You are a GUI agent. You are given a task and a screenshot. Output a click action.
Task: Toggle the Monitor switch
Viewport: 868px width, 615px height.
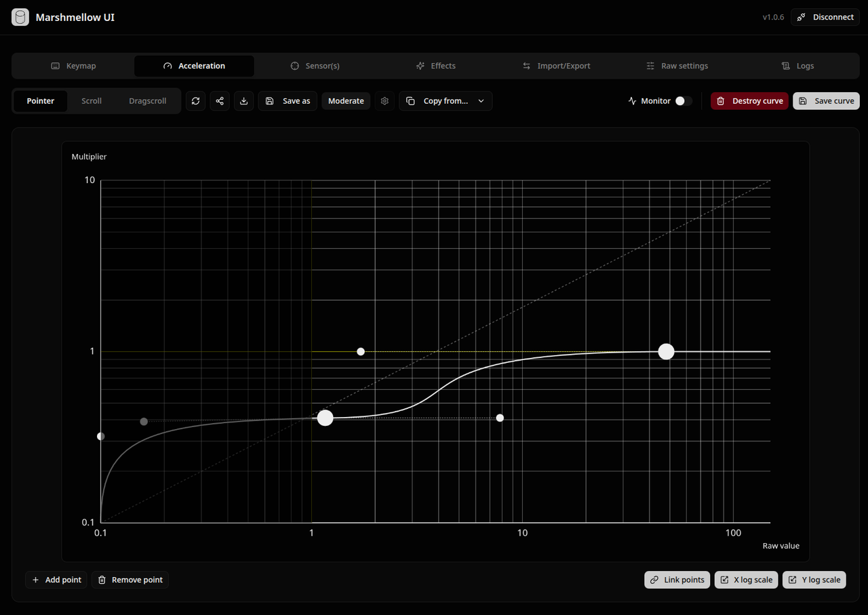(x=684, y=101)
